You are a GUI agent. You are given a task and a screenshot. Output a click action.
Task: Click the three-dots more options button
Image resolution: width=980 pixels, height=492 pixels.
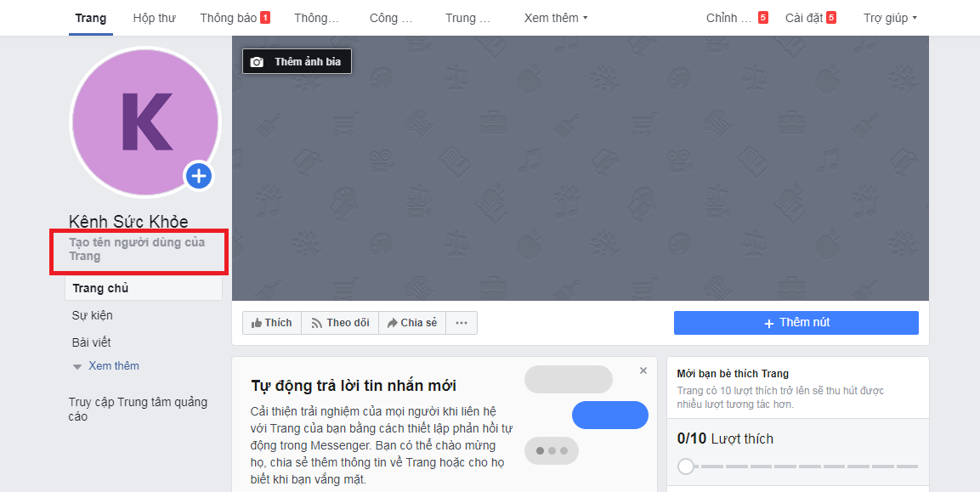point(462,323)
